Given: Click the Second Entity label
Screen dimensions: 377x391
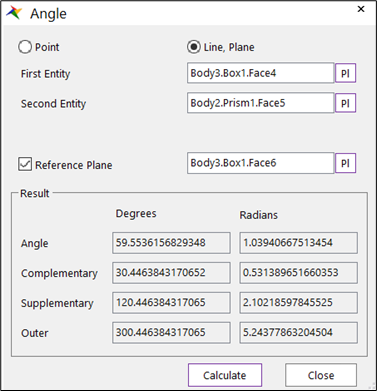Looking at the screenshot, I should (54, 104).
